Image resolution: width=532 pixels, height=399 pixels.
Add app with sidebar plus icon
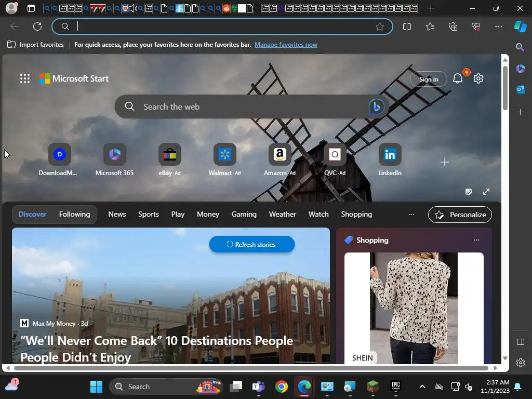tap(520, 112)
